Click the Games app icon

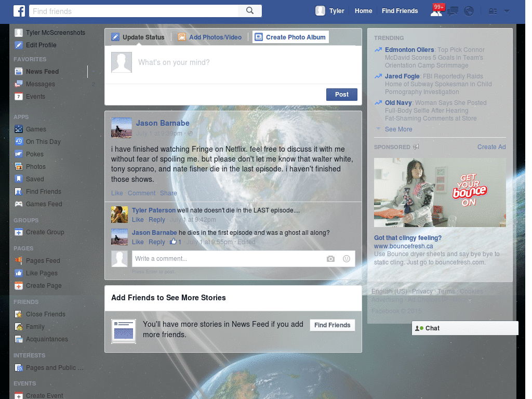[x=19, y=129]
